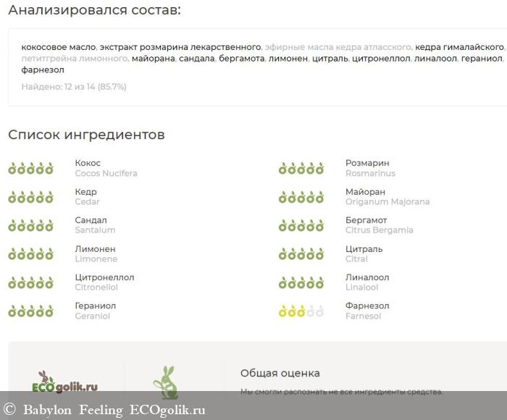Viewport: 507px width, 420px height.
Task: Open the Майоран ingredient entry
Action: pos(365,192)
